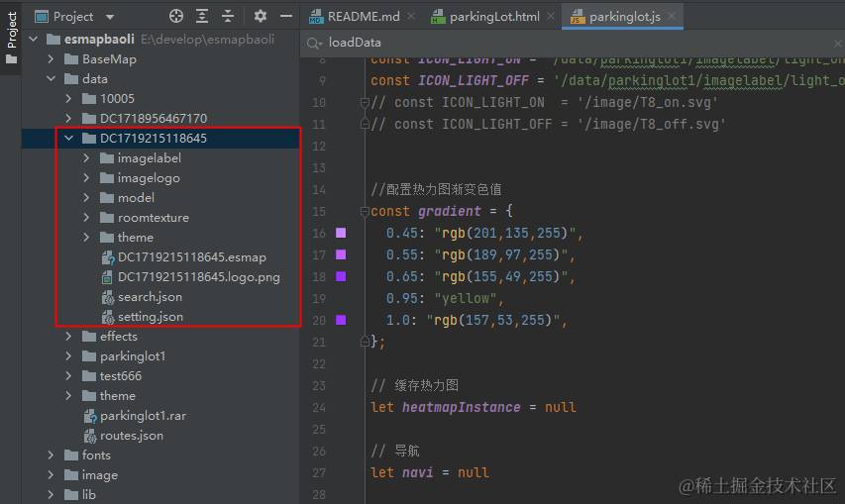Click the BaseMap folder icon
This screenshot has height=504, width=845.
click(x=71, y=59)
